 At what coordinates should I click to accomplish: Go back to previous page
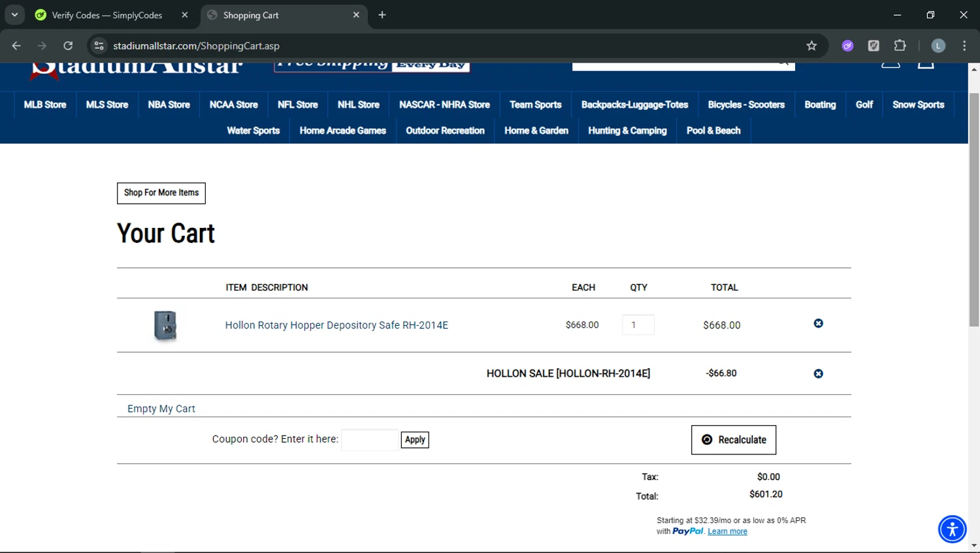pyautogui.click(x=16, y=46)
